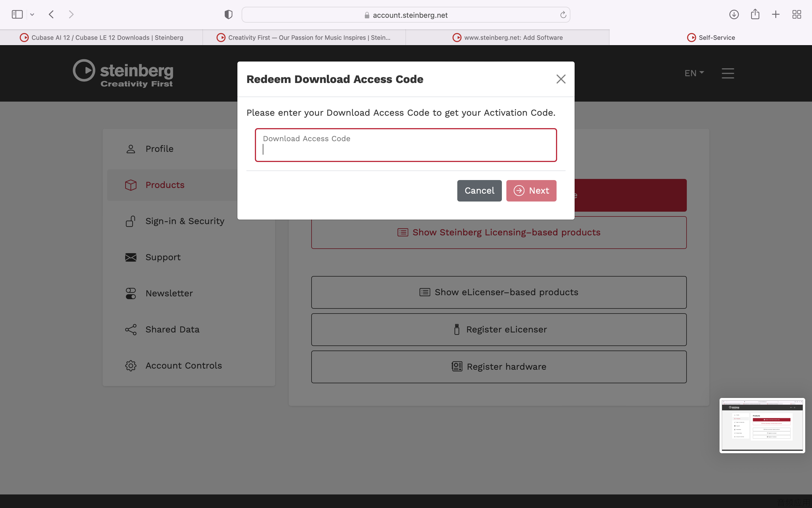Show eLicenser-based products

pos(498,292)
